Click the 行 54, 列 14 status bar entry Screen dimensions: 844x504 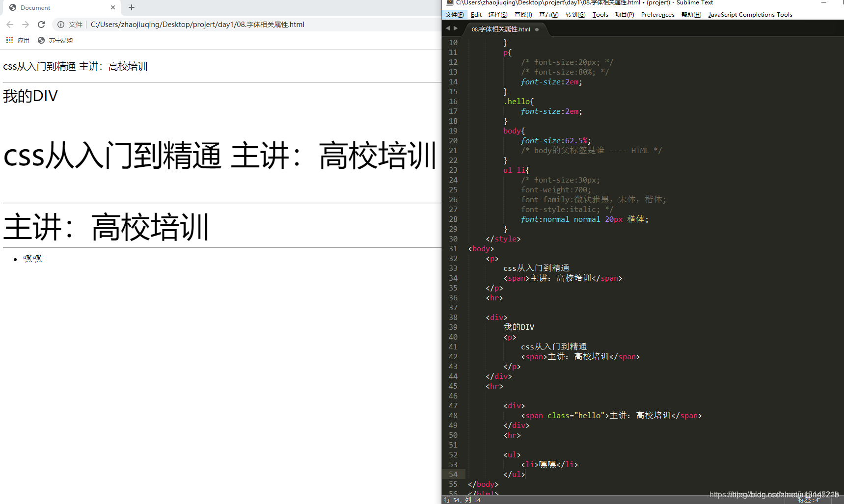462,500
